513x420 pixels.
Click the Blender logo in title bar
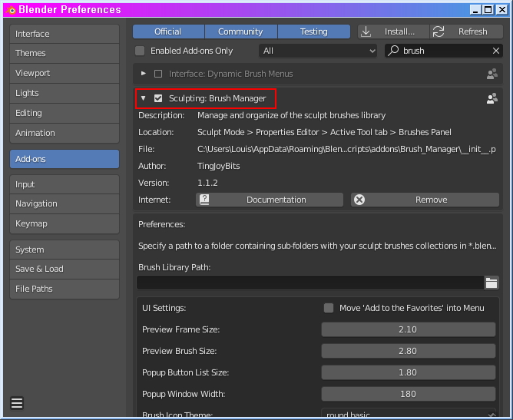[x=11, y=10]
